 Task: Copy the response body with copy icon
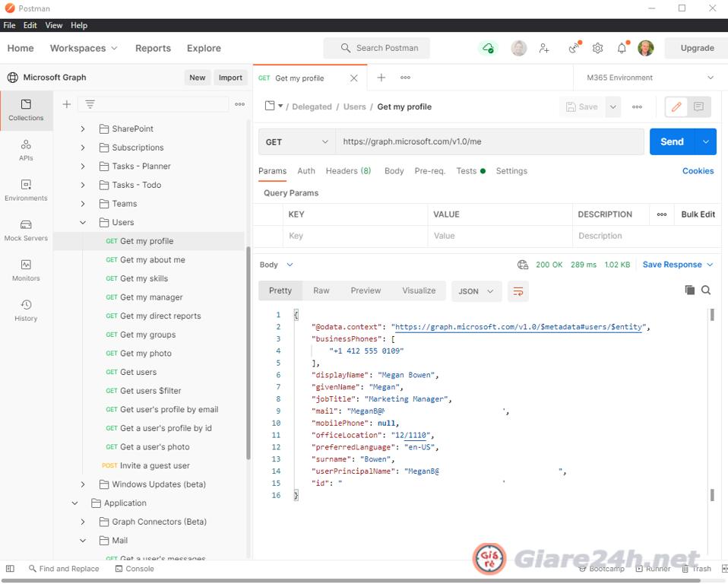coord(689,290)
